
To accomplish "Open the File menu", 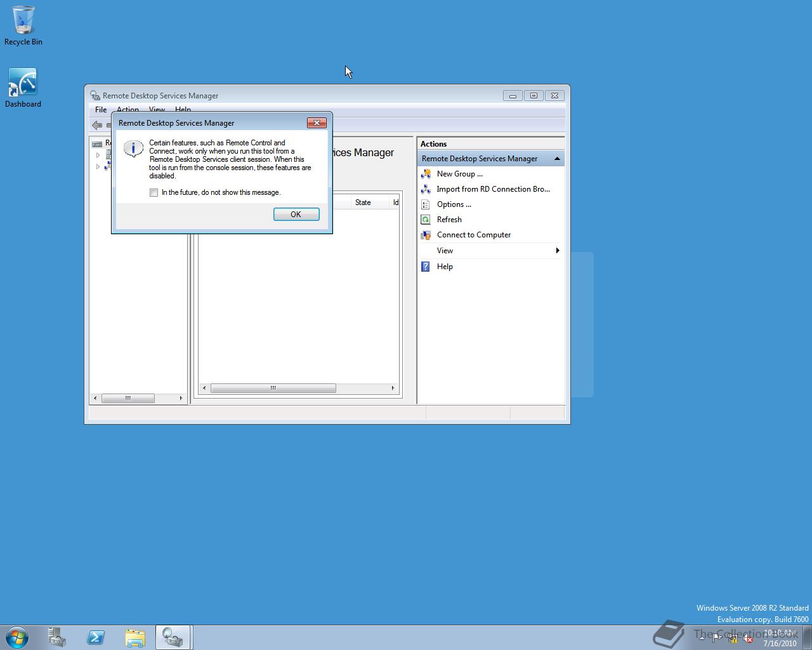I will point(101,109).
